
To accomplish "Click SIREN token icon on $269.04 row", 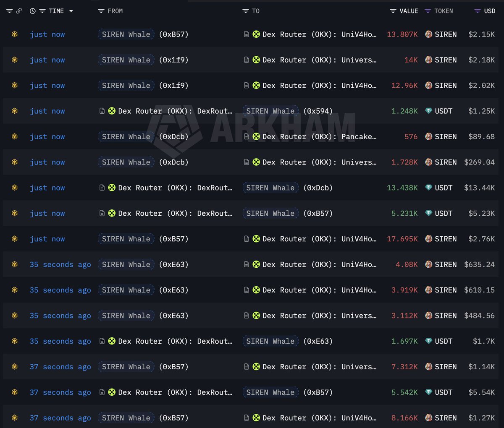I will click(429, 162).
